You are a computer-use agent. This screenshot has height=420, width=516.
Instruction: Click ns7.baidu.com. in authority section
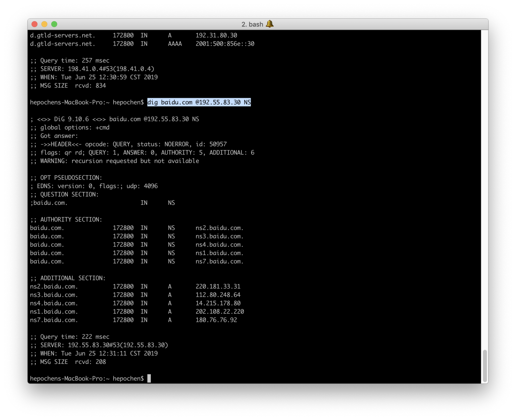[220, 261]
